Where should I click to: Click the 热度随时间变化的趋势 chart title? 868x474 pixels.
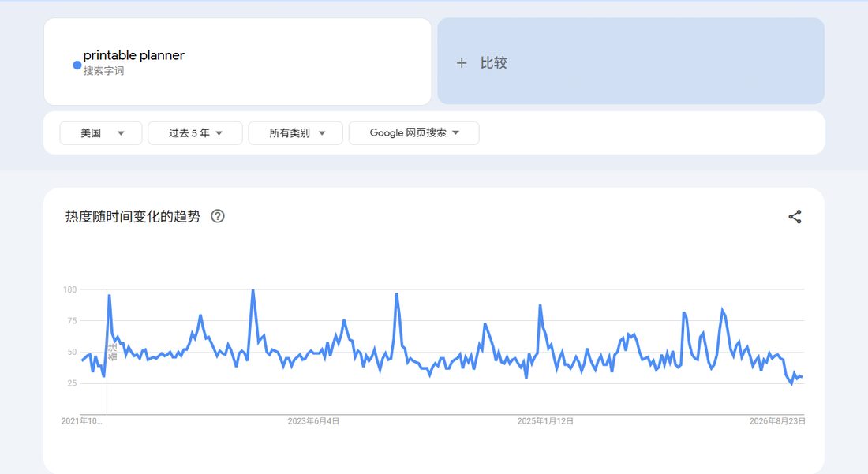pos(133,216)
